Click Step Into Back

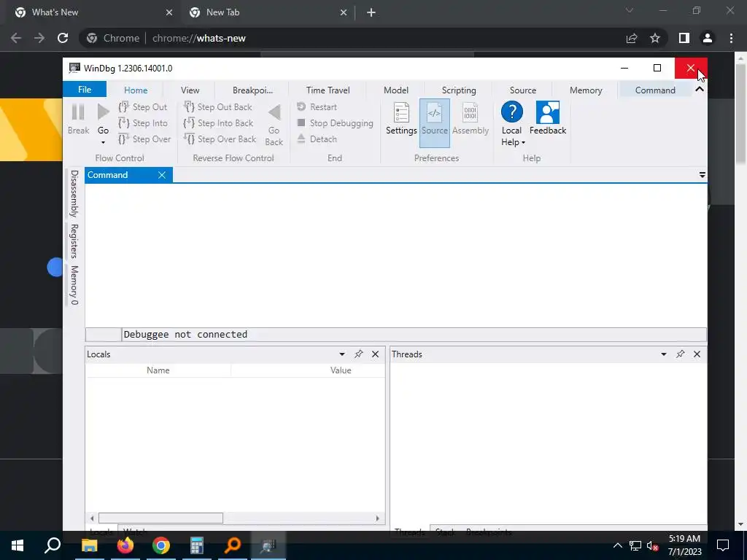pyautogui.click(x=218, y=122)
